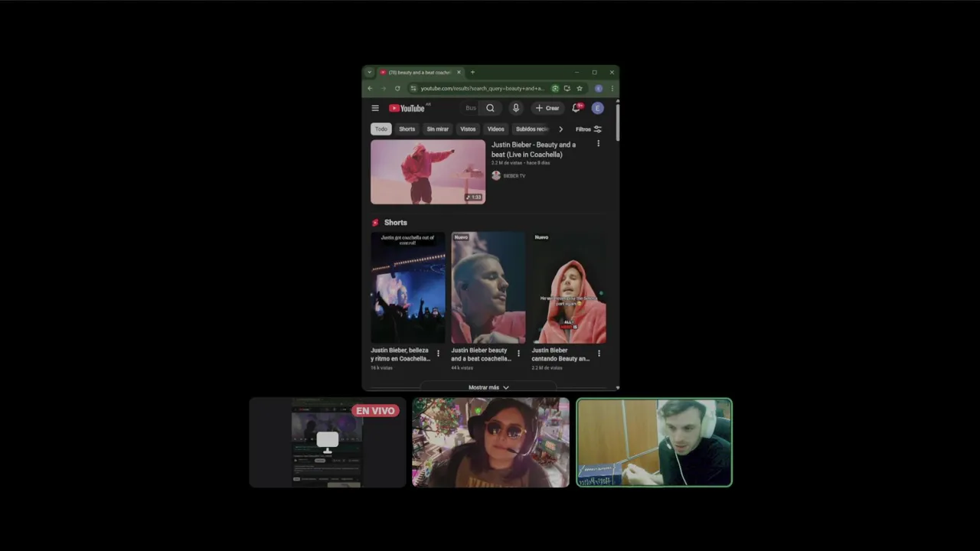Select the Shorts filter chip
Image resolution: width=980 pixels, height=551 pixels.
point(407,129)
